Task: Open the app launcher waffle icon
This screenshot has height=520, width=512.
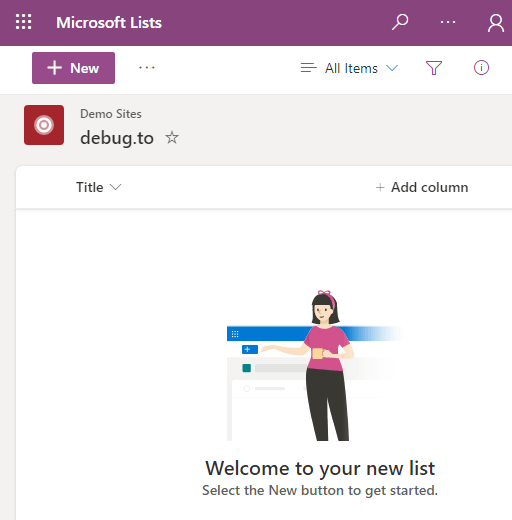Action: 23,22
